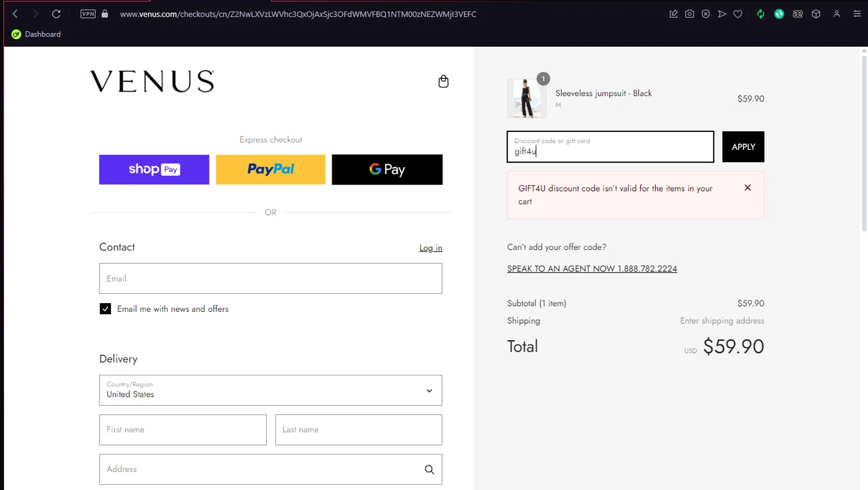Click the Delivery heading
868x490 pixels.
click(118, 359)
